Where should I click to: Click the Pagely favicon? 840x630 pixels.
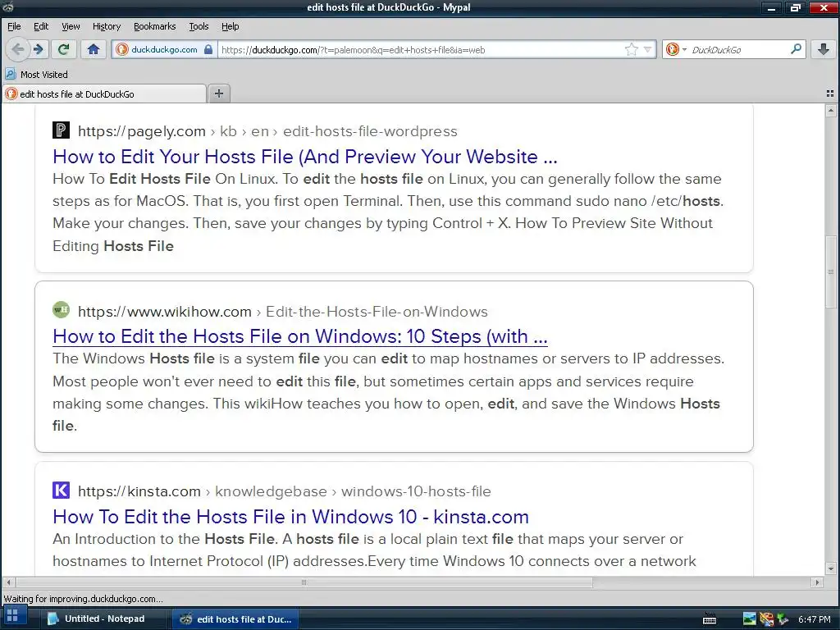pyautogui.click(x=61, y=130)
